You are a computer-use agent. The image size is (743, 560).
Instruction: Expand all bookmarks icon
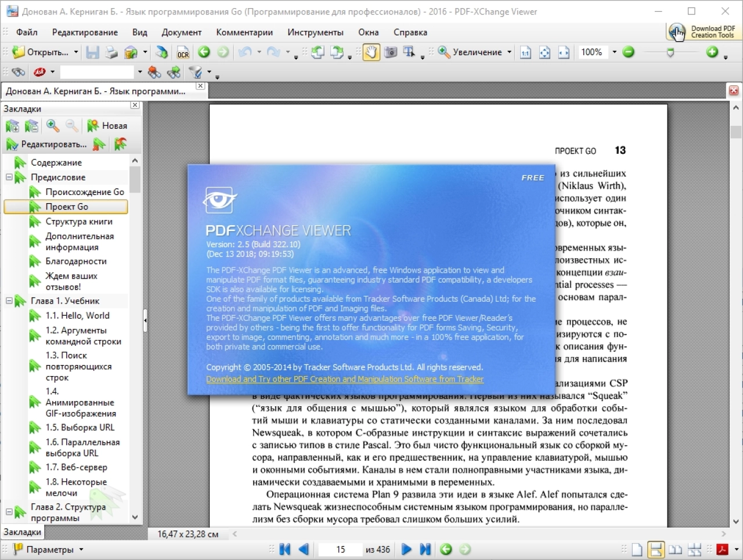click(x=12, y=126)
